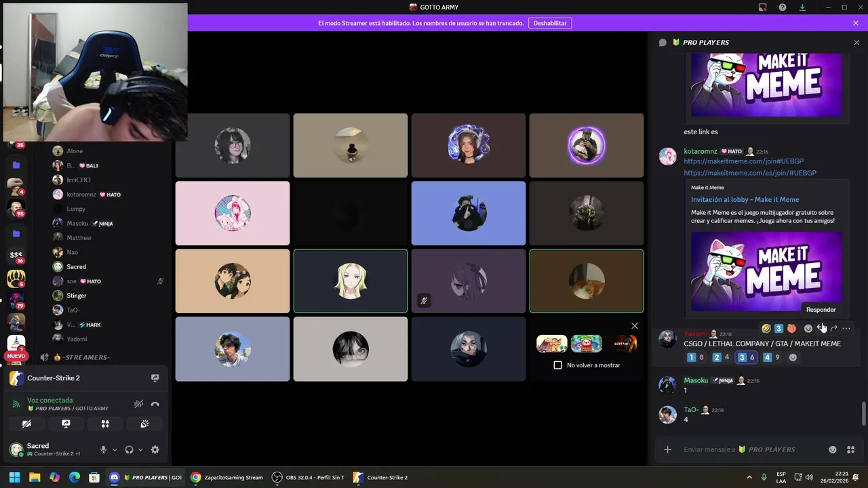
Task: Open more options for the message
Action: tap(846, 328)
